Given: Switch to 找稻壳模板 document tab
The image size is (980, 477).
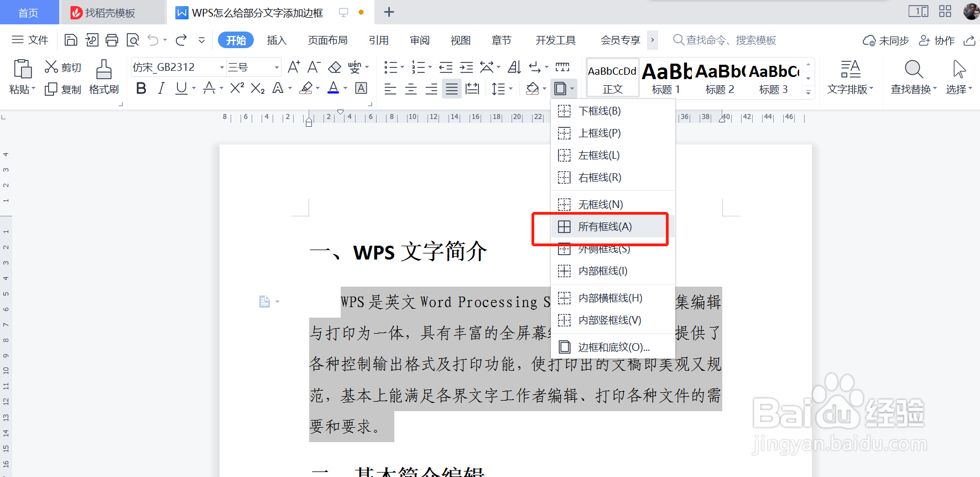Looking at the screenshot, I should click(112, 12).
